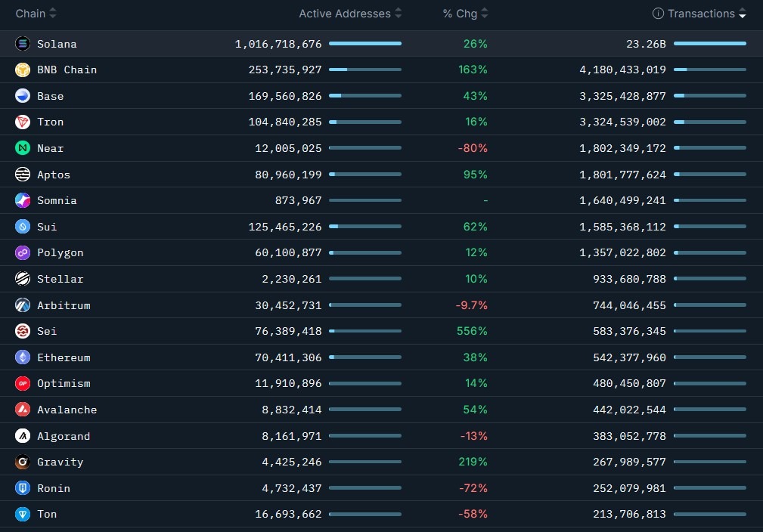Viewport: 763px width, 532px height.
Task: Sort table by Chain column arrows
Action: [x=52, y=14]
